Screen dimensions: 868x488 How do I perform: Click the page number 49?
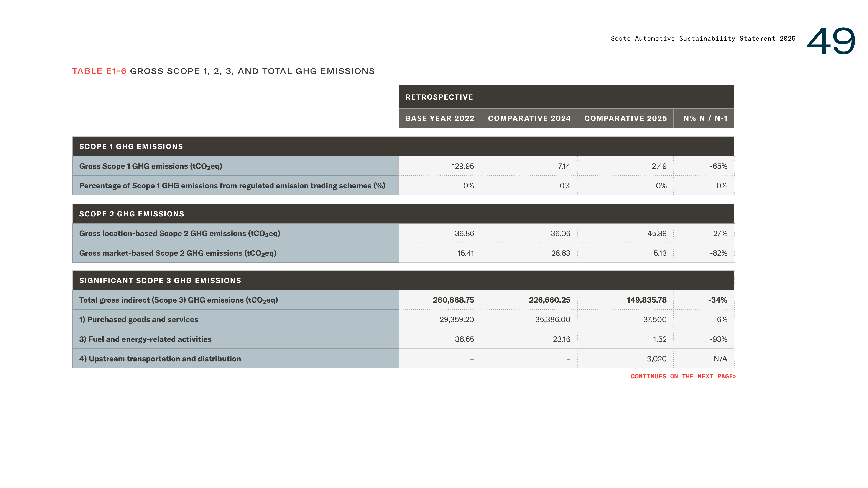coord(831,41)
